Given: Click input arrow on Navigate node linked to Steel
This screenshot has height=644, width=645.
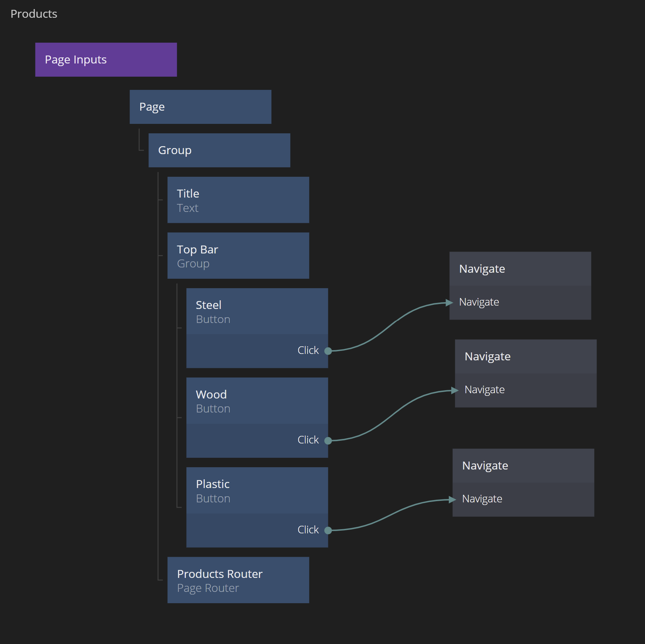Looking at the screenshot, I should pyautogui.click(x=449, y=303).
